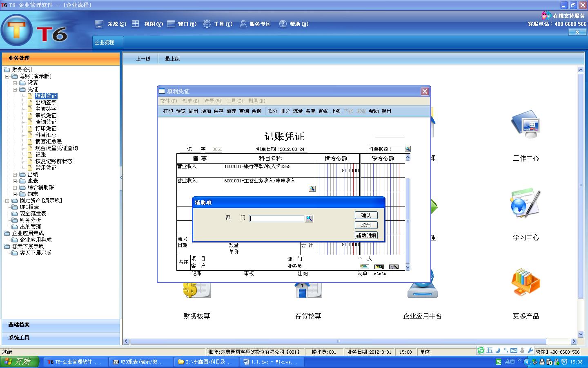The width and height of the screenshot is (588, 368).
Task: Open the 财务核算 module icon
Action: coord(196,290)
